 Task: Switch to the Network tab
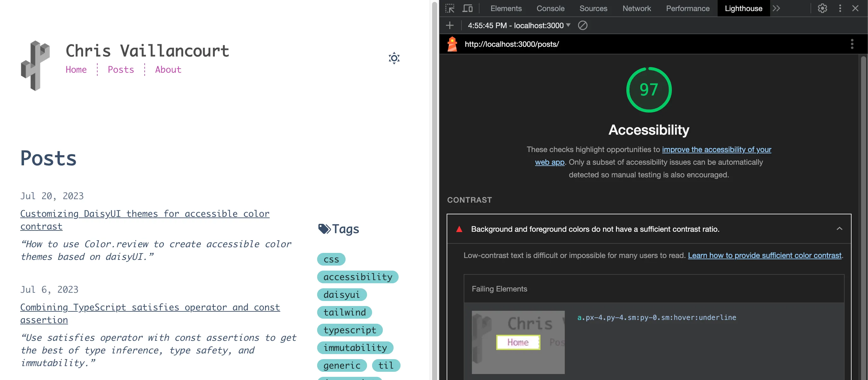(636, 9)
